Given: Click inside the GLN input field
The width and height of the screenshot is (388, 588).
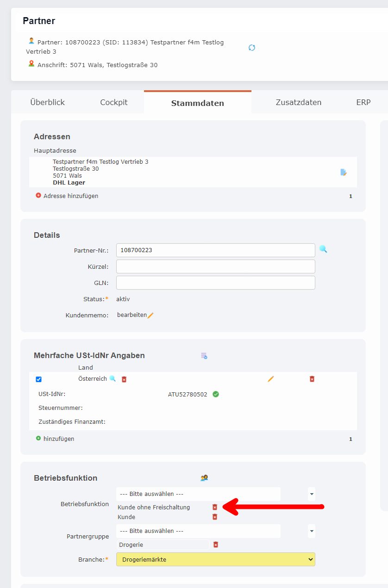Looking at the screenshot, I should coord(215,282).
